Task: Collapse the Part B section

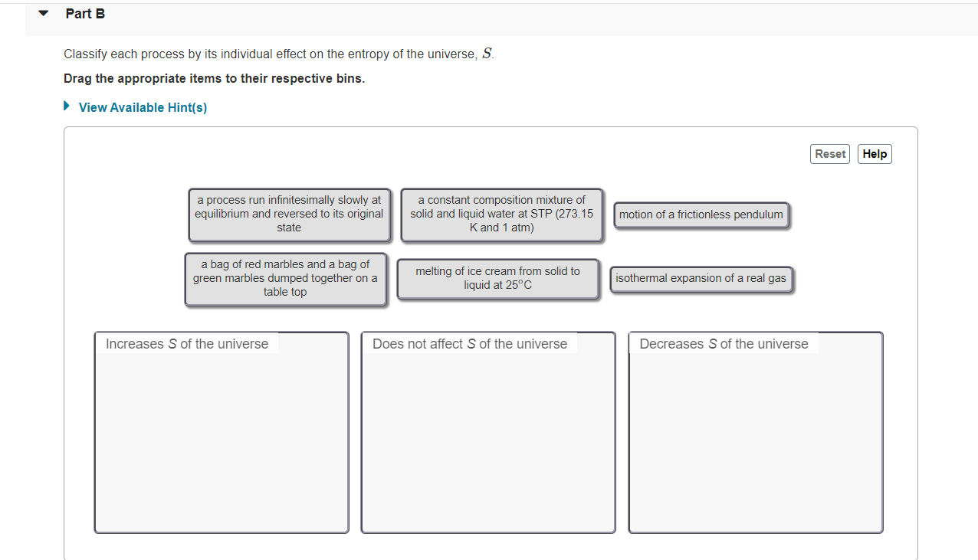Action: (x=42, y=12)
